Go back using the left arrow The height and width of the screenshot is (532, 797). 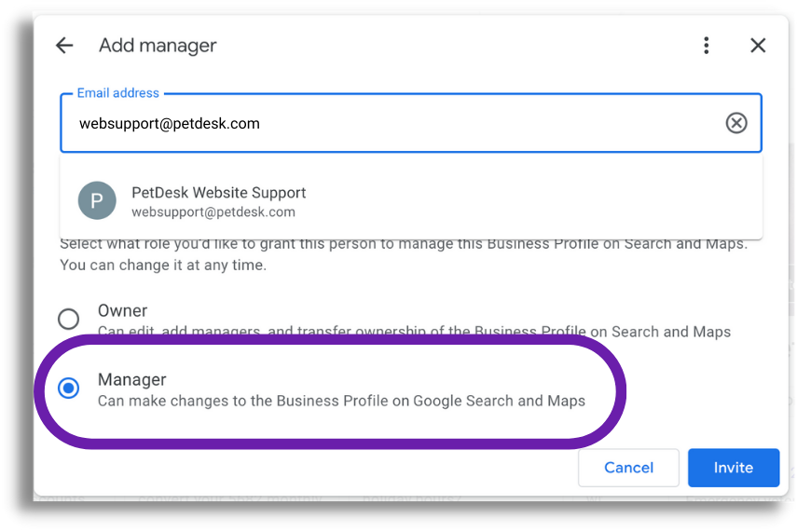tap(64, 46)
